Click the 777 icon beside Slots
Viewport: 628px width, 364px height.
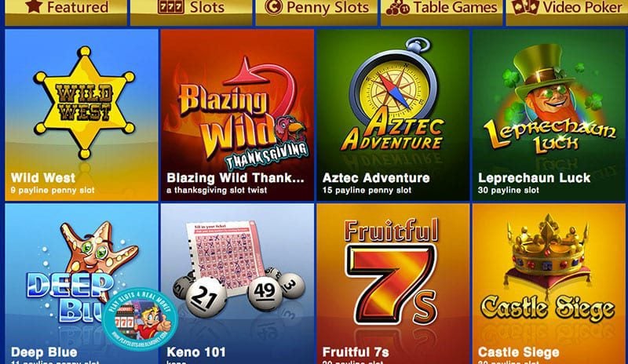tap(171, 7)
